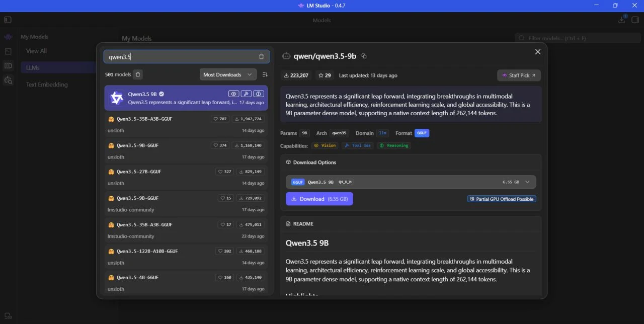Toggle the Tool Use capability tag
Screen dimensions: 644x324
pyautogui.click(x=358, y=145)
